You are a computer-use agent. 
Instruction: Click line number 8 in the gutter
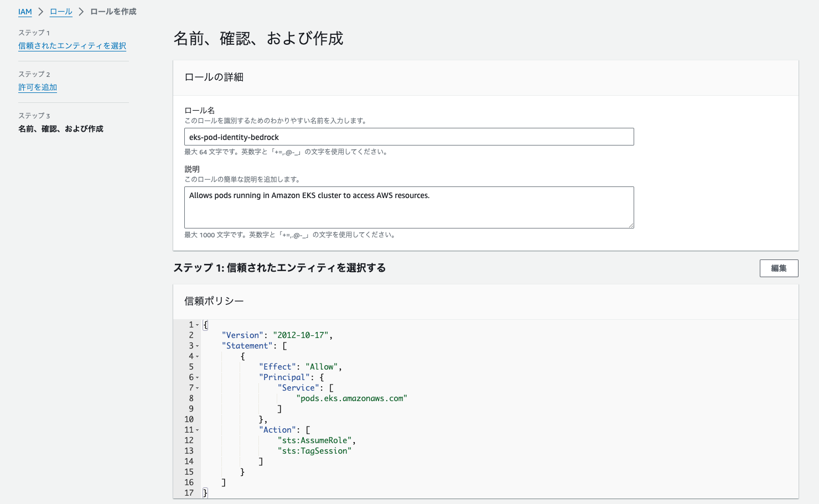point(191,398)
